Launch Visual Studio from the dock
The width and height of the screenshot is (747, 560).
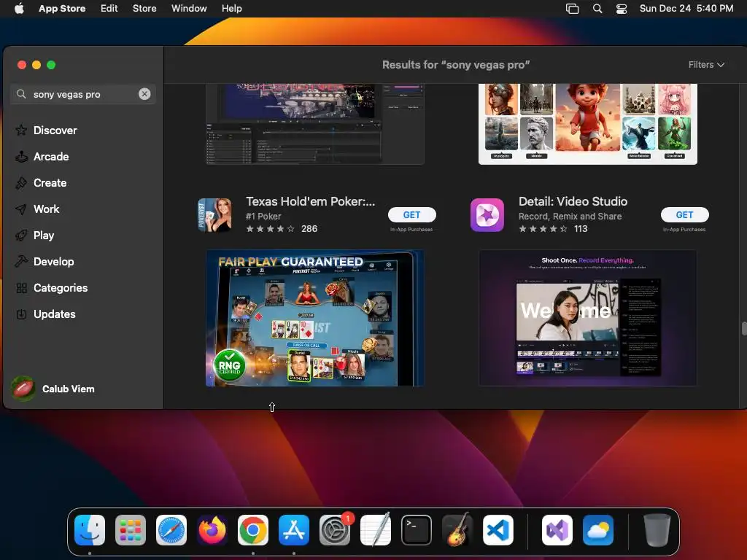coord(557,530)
